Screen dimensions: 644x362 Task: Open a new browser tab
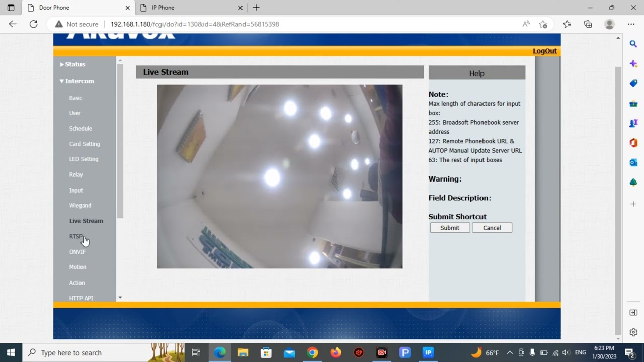[x=256, y=8]
